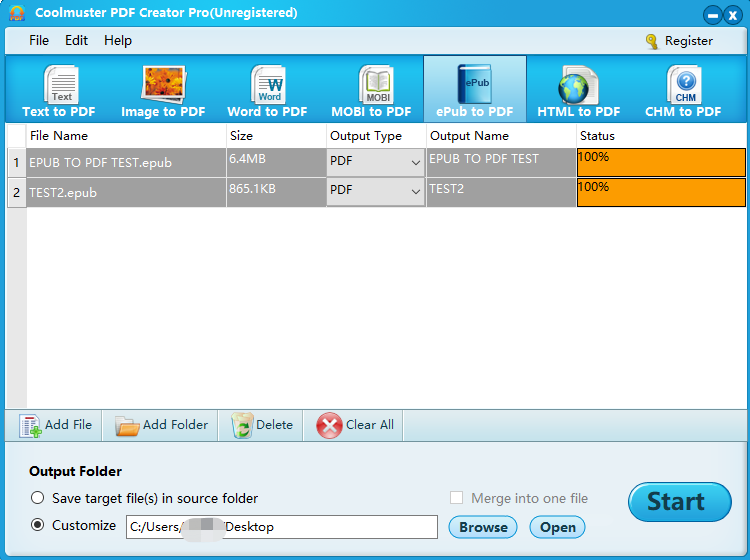
Task: Click the Browse button
Action: point(483,527)
